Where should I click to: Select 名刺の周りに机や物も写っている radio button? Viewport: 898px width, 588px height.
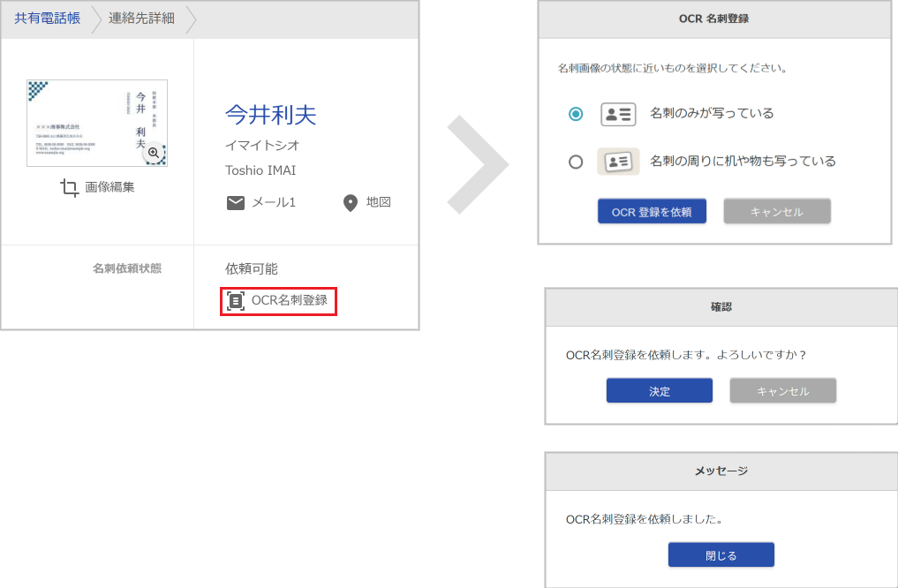click(x=576, y=162)
